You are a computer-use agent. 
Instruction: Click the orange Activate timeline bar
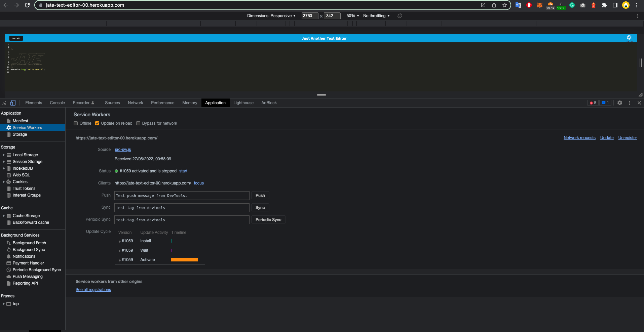(x=184, y=259)
